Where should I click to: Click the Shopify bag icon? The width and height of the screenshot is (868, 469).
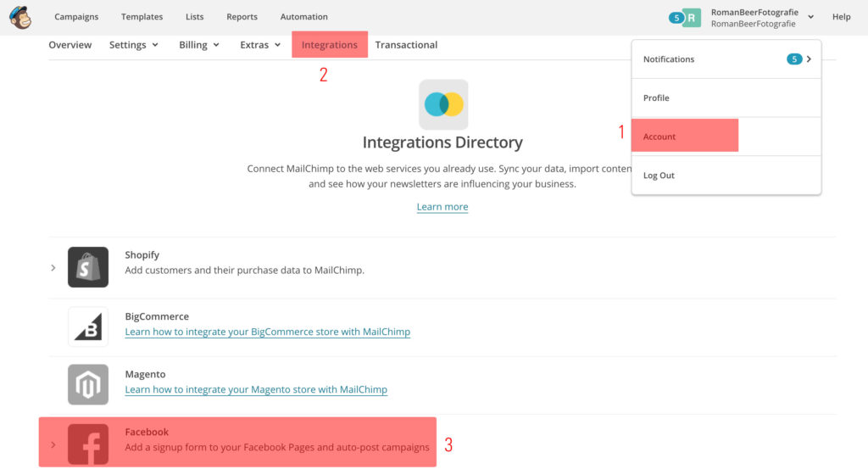coord(88,267)
